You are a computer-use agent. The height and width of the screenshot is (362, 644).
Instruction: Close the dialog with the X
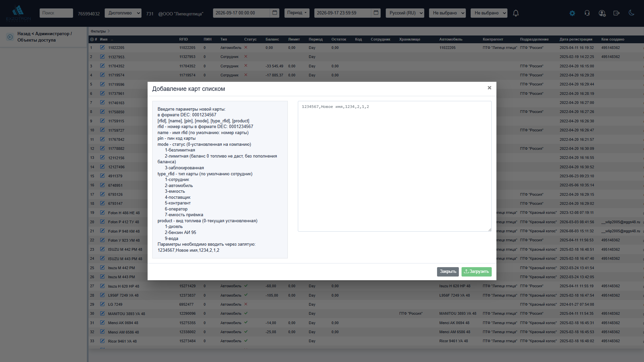[489, 88]
